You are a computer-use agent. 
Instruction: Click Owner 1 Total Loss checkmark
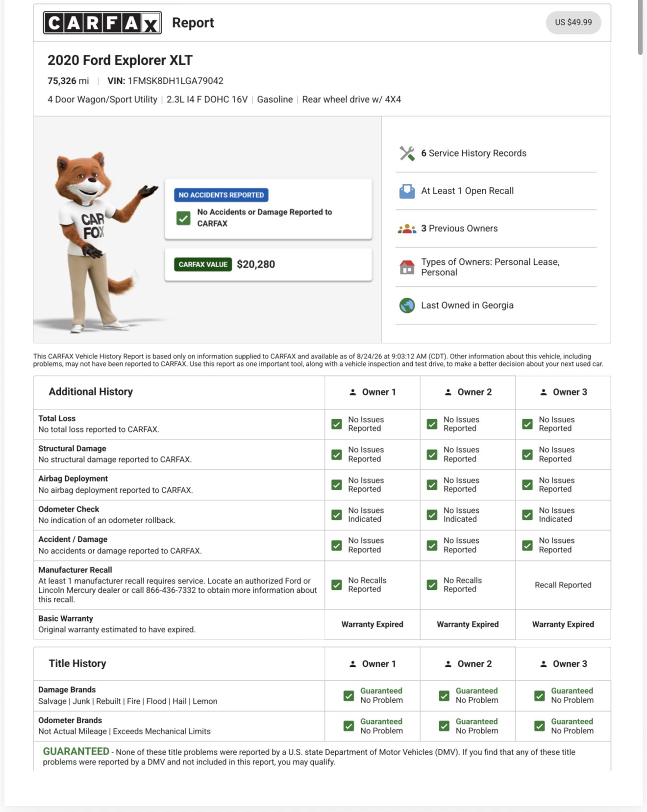click(337, 424)
